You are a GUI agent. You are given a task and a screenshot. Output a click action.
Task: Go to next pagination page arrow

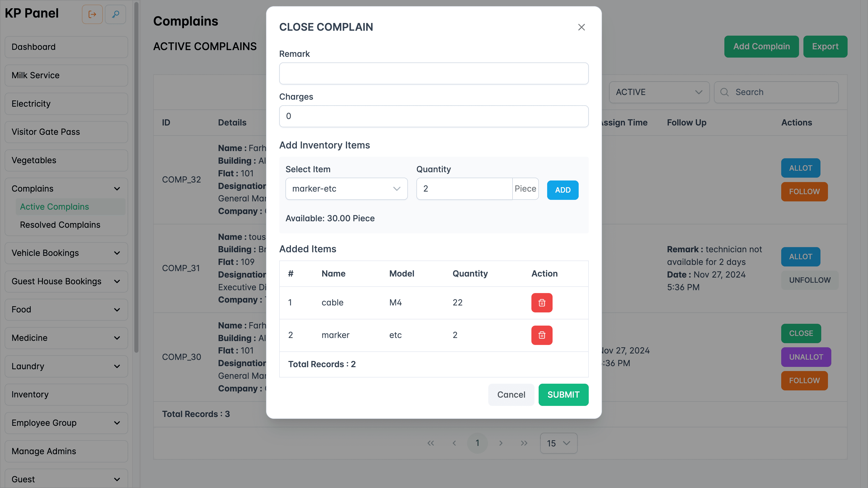coord(501,443)
